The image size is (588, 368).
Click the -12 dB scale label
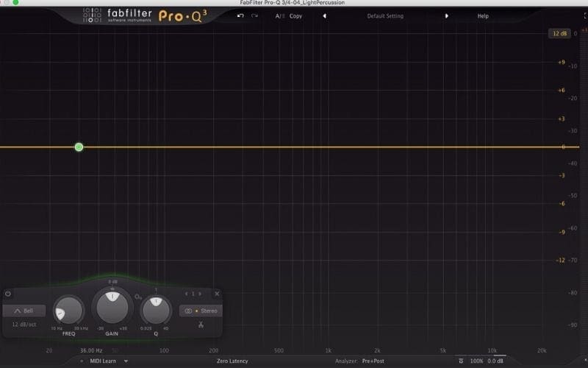(560, 261)
